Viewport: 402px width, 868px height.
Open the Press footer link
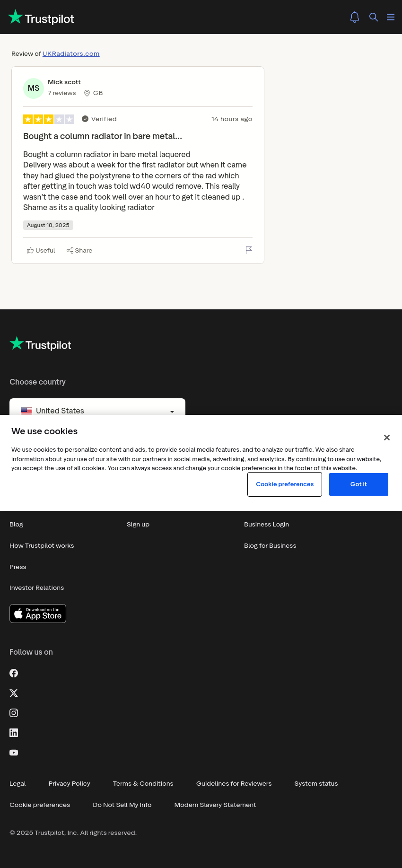pyautogui.click(x=18, y=567)
